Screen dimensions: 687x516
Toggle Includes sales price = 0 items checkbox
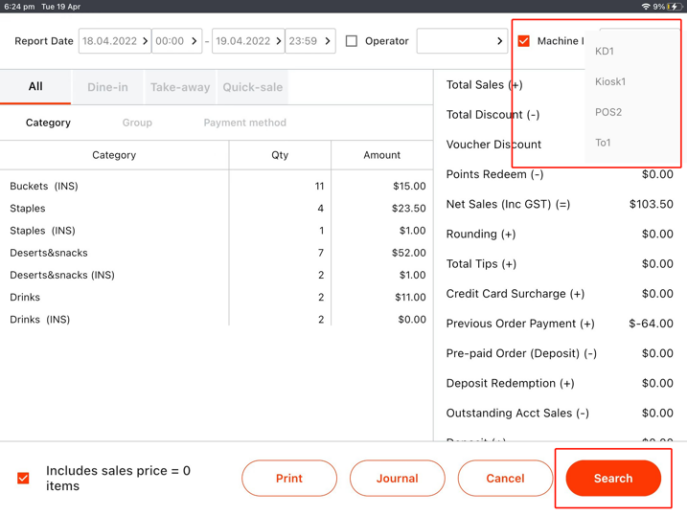pos(23,478)
